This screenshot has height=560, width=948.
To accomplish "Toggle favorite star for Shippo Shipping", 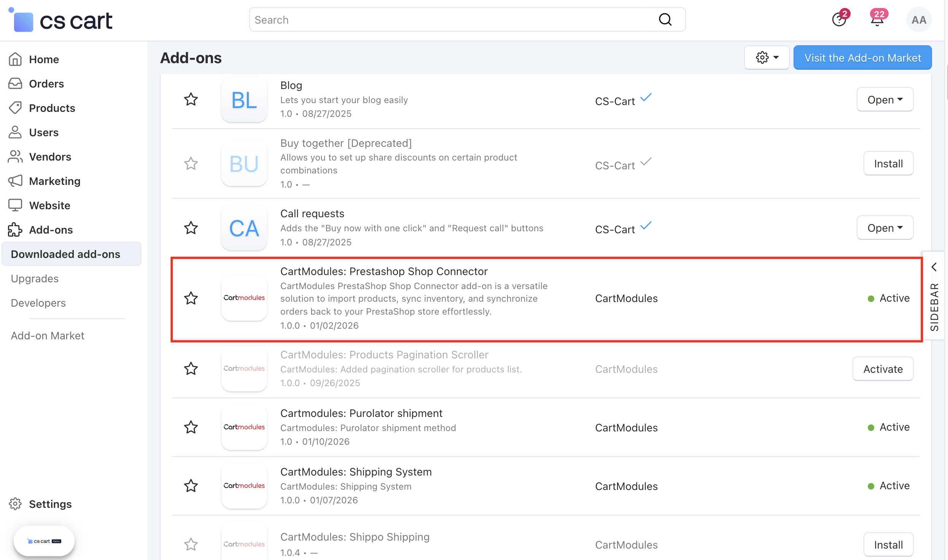I will click(x=191, y=544).
